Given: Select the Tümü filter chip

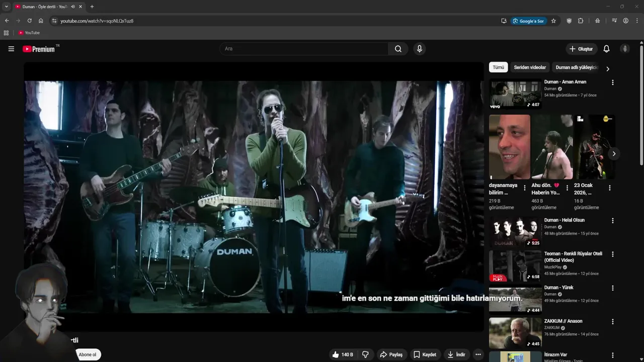Looking at the screenshot, I should 498,67.
